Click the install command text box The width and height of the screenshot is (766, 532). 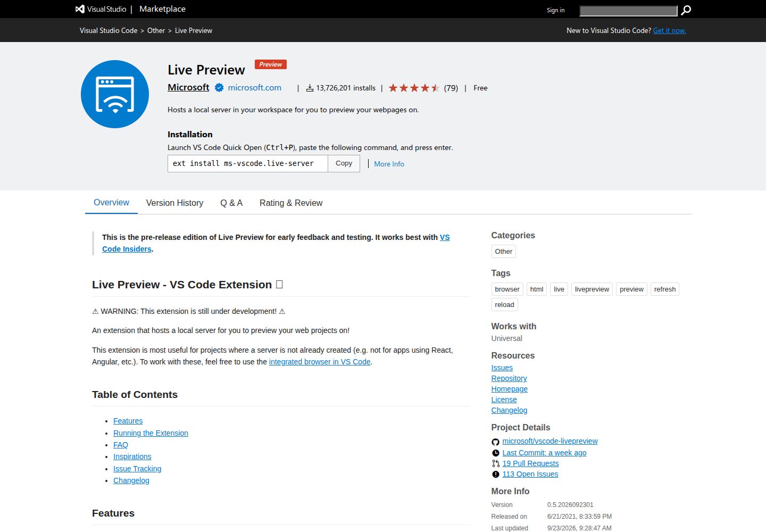coord(247,163)
